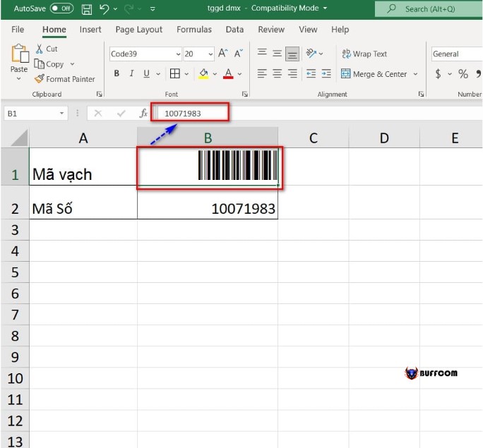The width and height of the screenshot is (483, 448).
Task: Open the Code39 font name dropdown
Action: click(178, 54)
